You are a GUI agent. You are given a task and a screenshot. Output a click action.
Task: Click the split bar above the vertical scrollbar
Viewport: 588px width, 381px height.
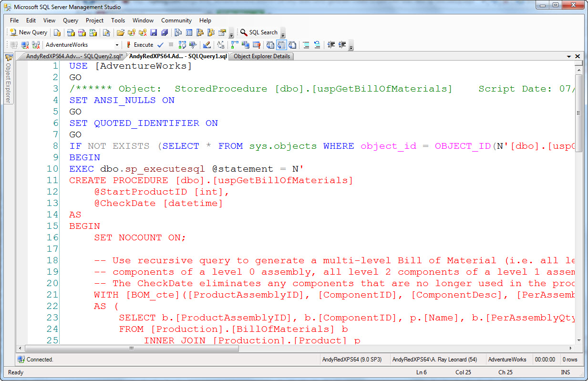point(578,63)
